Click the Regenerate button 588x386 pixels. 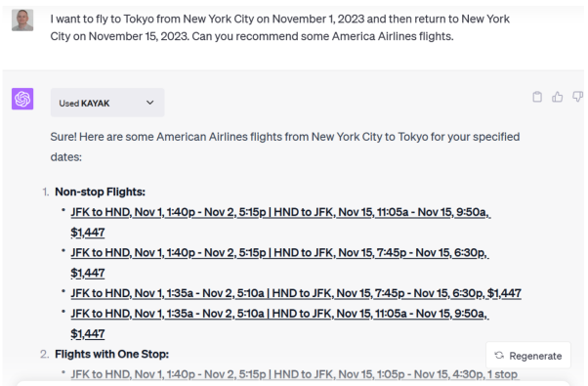[528, 356]
